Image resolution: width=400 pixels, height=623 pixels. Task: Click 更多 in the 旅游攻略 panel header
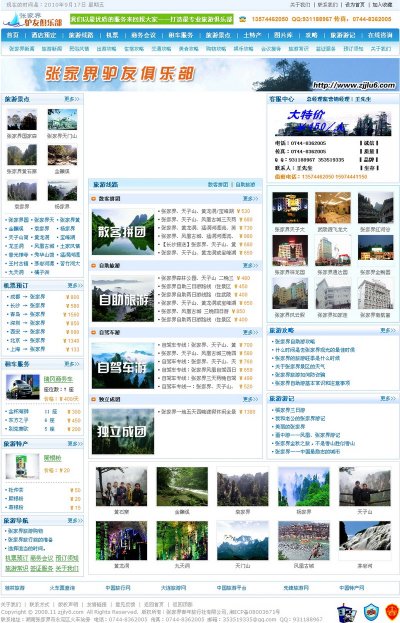[388, 330]
